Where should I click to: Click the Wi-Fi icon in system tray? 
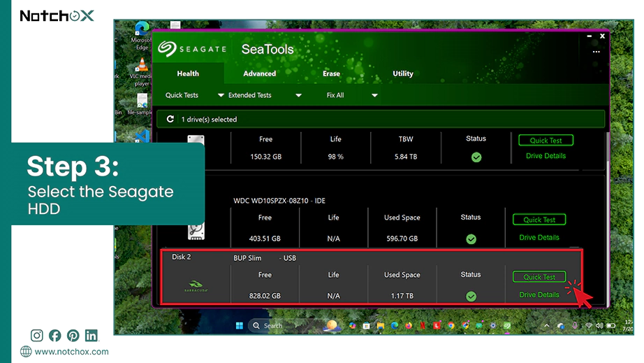(589, 326)
